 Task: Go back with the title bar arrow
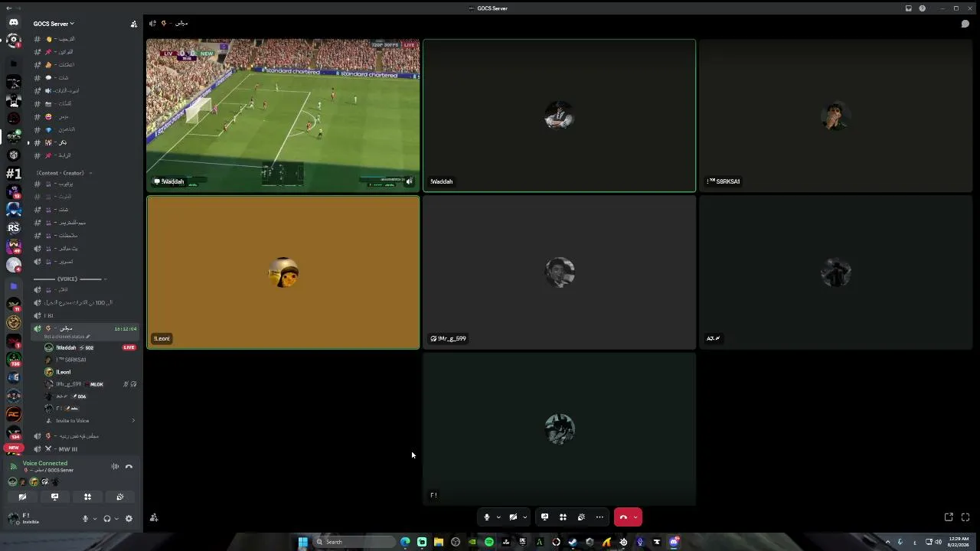8,8
